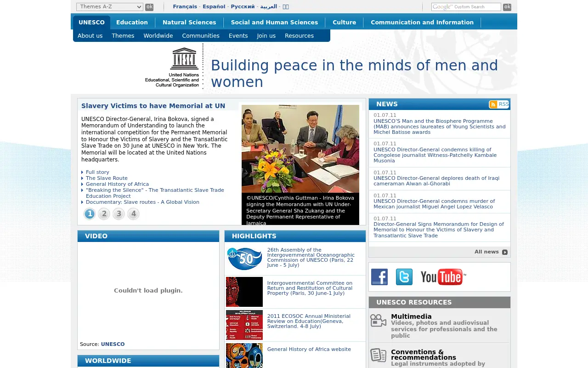Open the Full story link
This screenshot has height=368, width=588.
click(97, 172)
